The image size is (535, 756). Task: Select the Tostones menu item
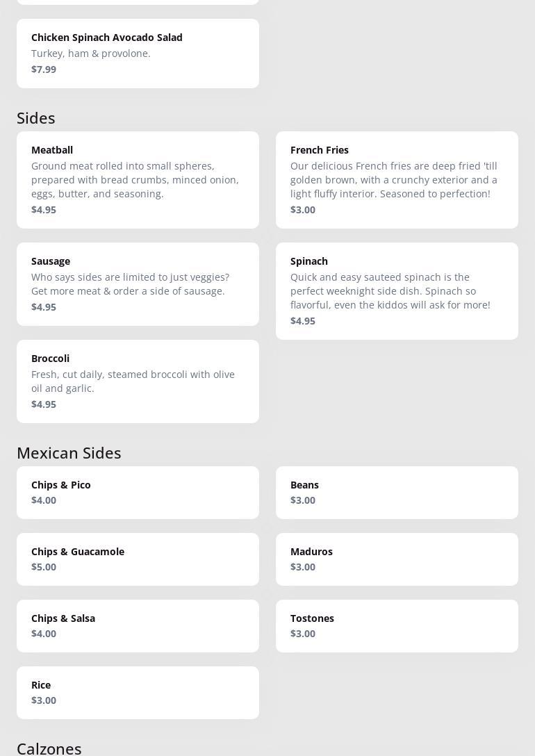(397, 625)
